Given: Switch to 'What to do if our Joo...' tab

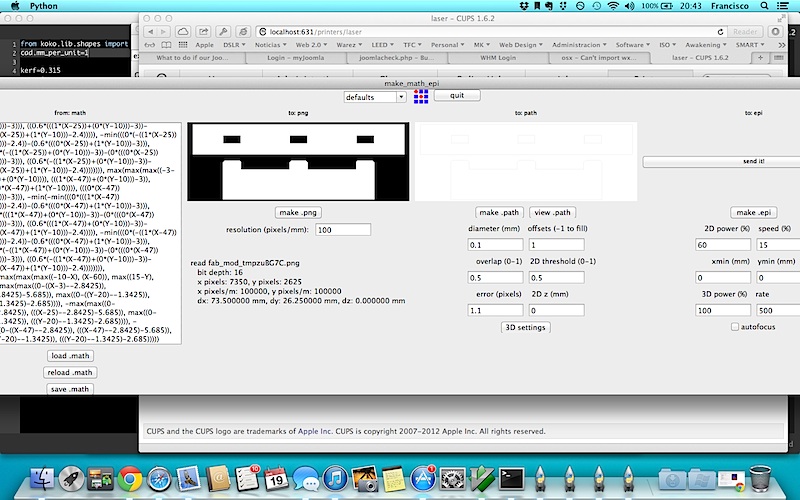Looking at the screenshot, I should (x=192, y=58).
